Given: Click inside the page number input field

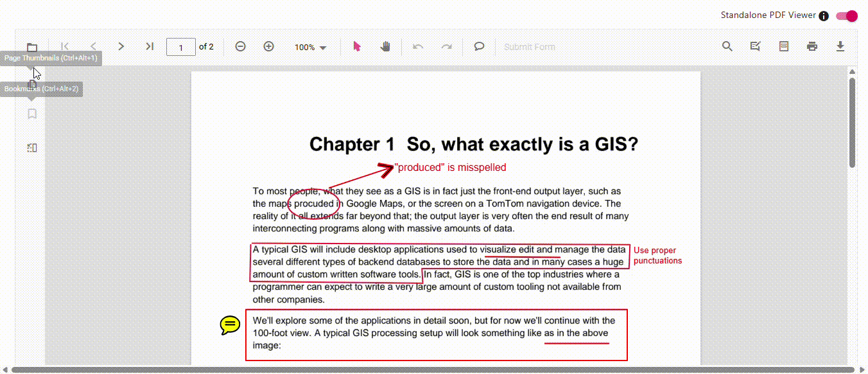Looking at the screenshot, I should (180, 46).
